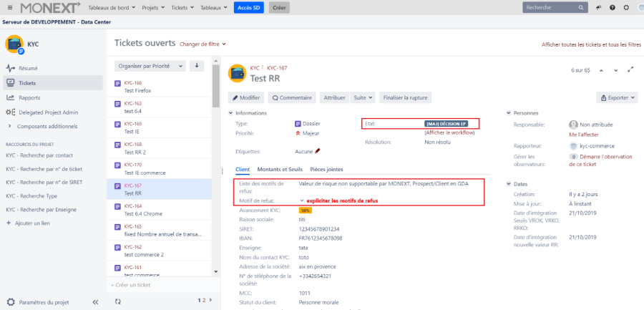Open the Exporter dropdown
Viewport: 644px width, 310px height.
coord(616,97)
